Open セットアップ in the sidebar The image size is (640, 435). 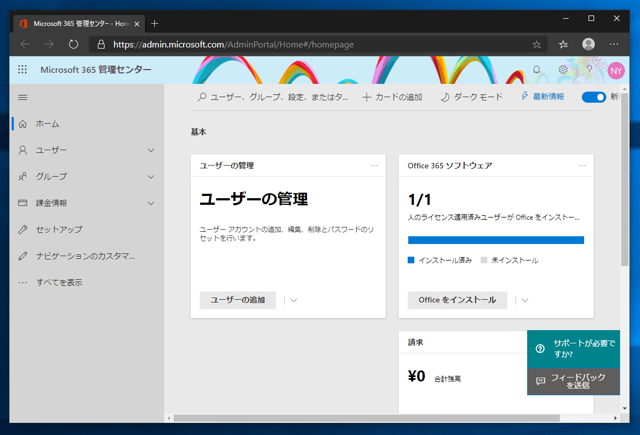88,229
